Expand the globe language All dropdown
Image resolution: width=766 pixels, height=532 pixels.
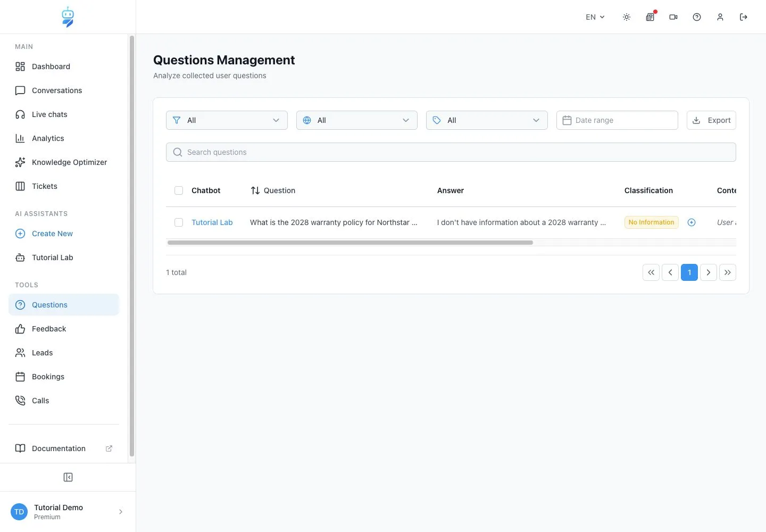(357, 120)
